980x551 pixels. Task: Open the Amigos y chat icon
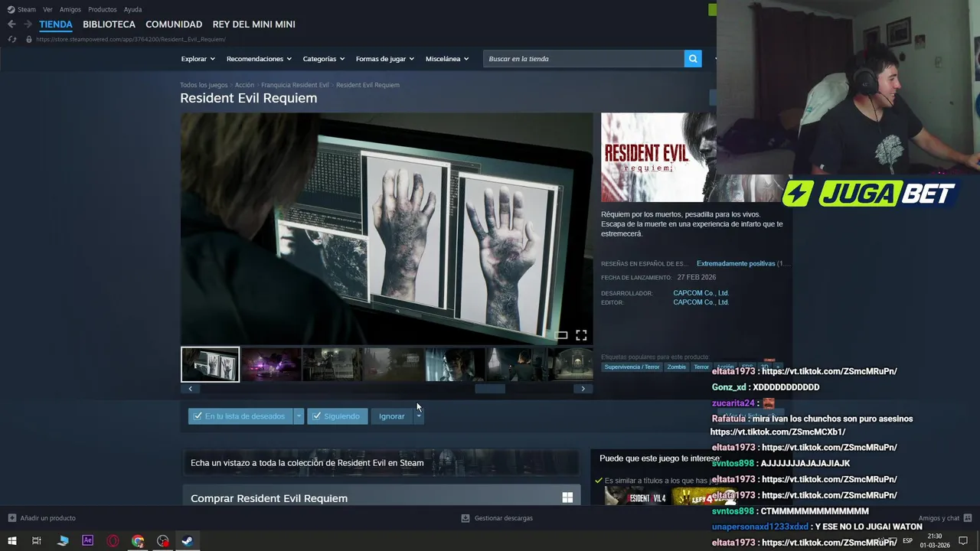point(968,518)
